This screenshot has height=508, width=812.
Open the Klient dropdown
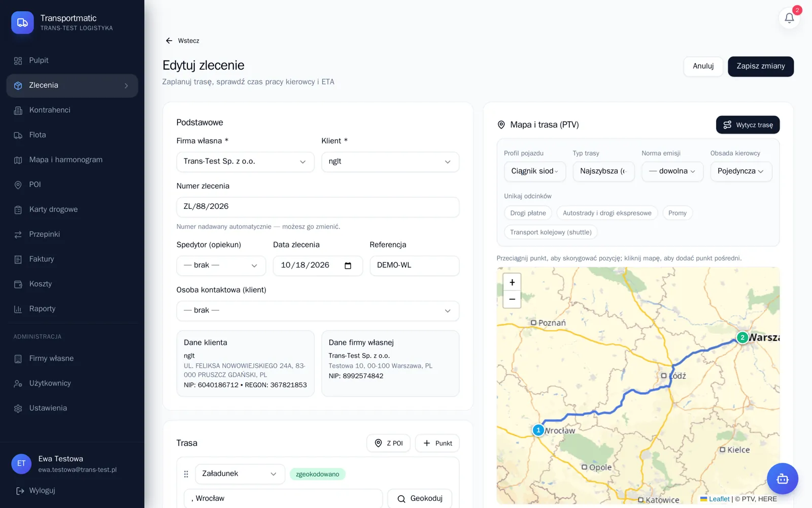tap(390, 162)
